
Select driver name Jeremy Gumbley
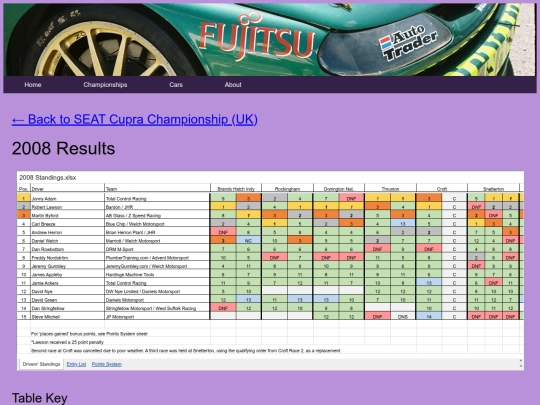tap(49, 266)
